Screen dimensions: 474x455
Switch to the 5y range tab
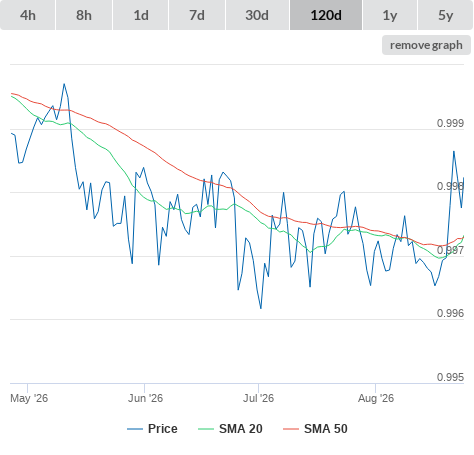445,15
